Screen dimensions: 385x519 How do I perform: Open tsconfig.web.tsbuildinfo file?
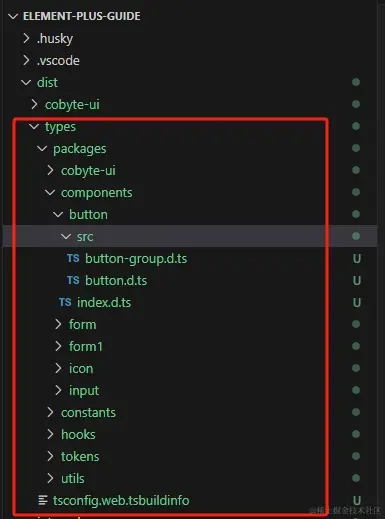121,501
